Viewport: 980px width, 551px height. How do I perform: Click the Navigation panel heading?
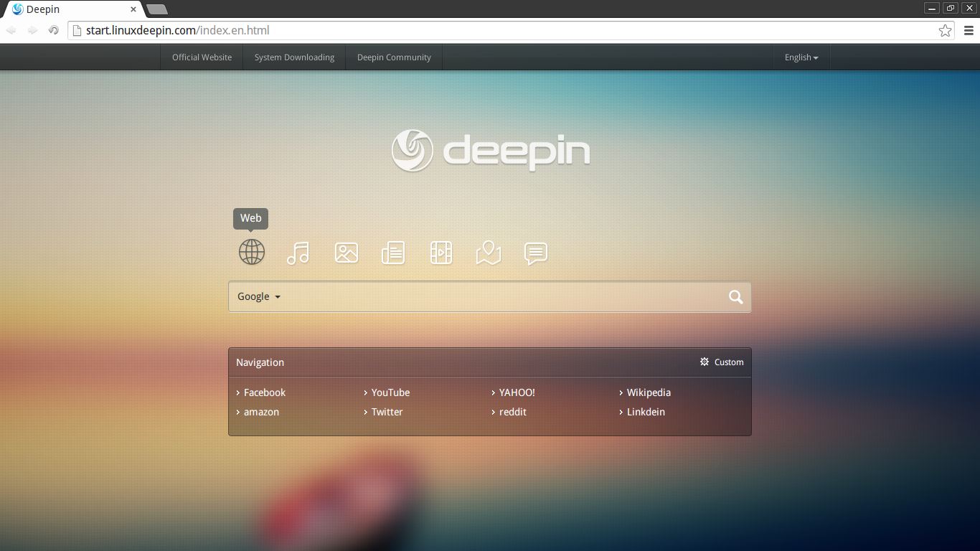(x=260, y=362)
